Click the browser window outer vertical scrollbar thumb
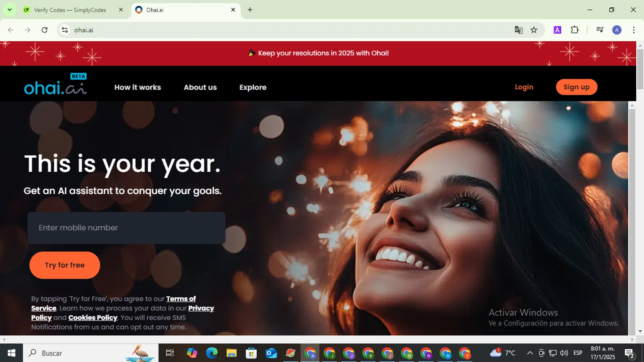Screen dimensions: 644x362 640,69
